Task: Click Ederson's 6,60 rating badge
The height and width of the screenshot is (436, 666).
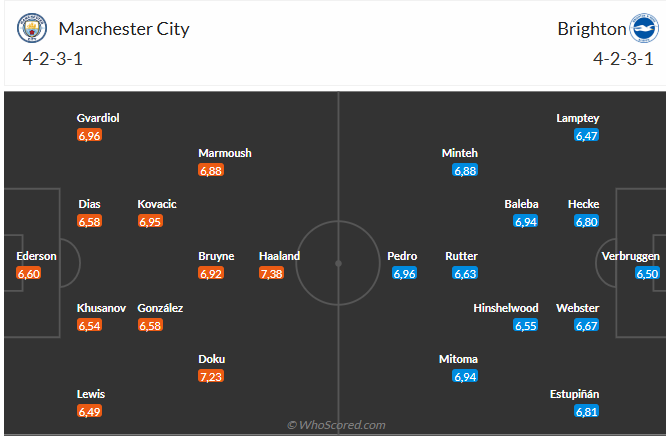Action: 29,273
